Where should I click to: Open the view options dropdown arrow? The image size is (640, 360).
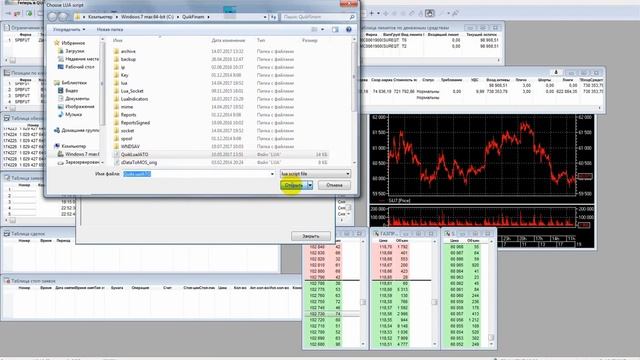(x=322, y=29)
